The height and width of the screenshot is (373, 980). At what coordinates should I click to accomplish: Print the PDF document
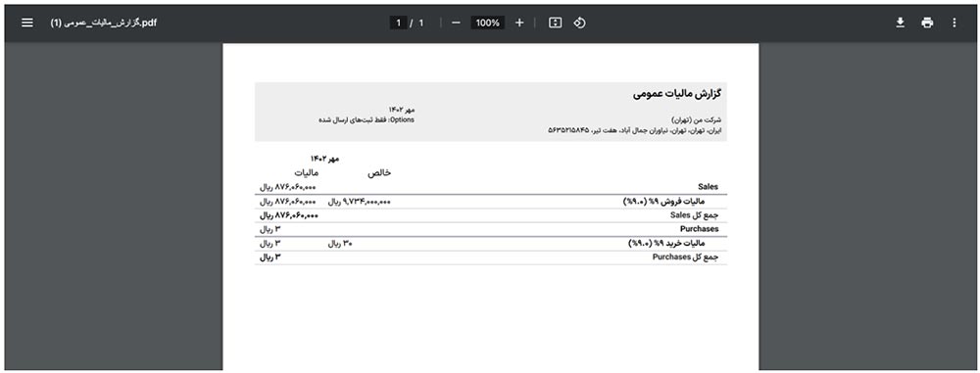(927, 23)
